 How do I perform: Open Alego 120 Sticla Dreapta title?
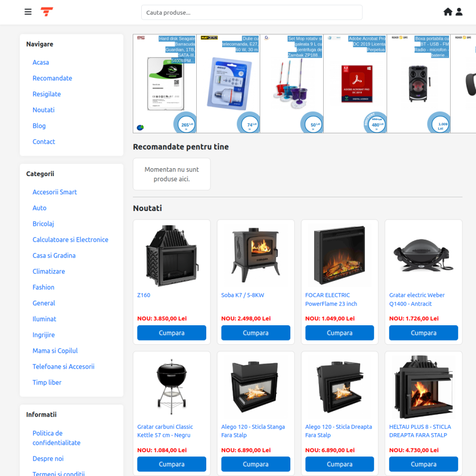tap(338, 431)
